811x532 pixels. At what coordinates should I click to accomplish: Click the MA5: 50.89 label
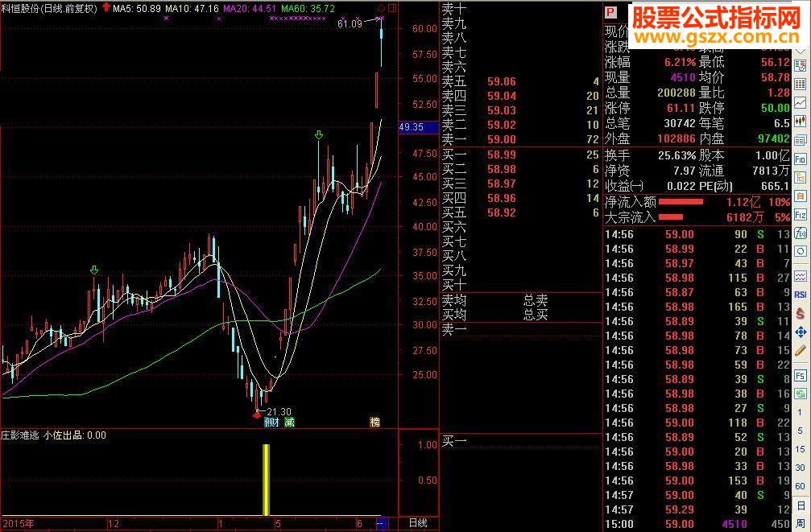coord(137,9)
